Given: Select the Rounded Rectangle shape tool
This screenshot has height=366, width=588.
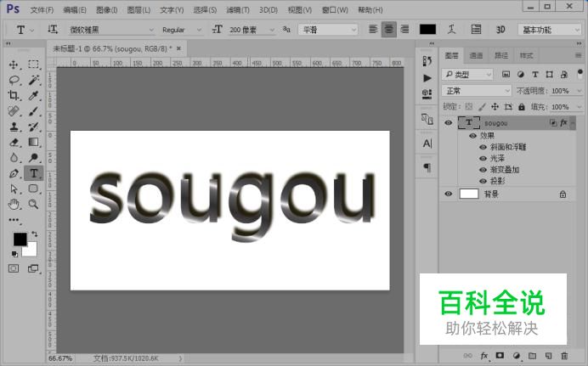Looking at the screenshot, I should (33, 189).
